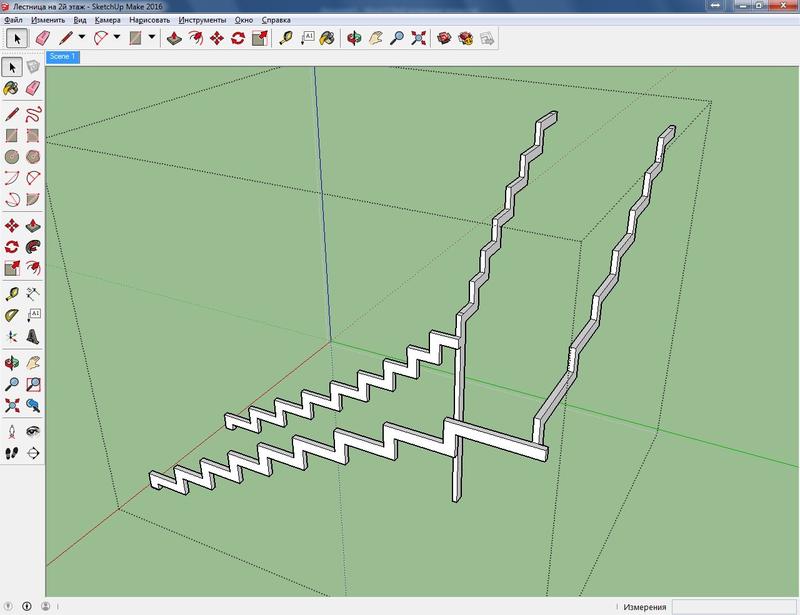Open 3D Warehouse from the top toolbar
The width and height of the screenshot is (800, 615).
(x=443, y=38)
